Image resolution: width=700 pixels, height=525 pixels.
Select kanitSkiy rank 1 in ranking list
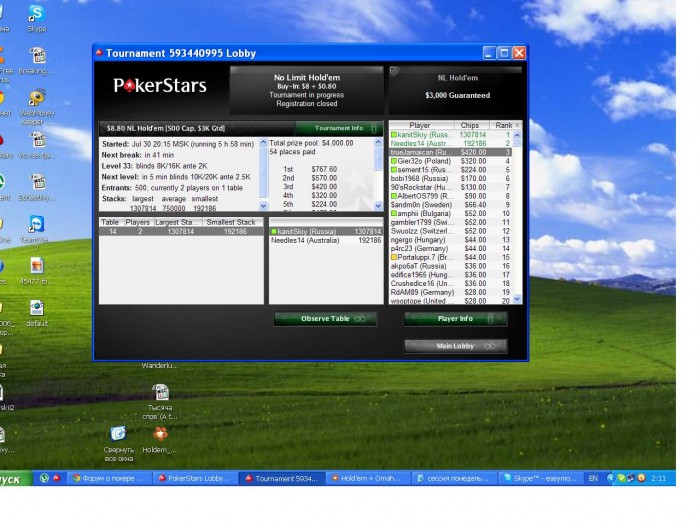point(450,134)
